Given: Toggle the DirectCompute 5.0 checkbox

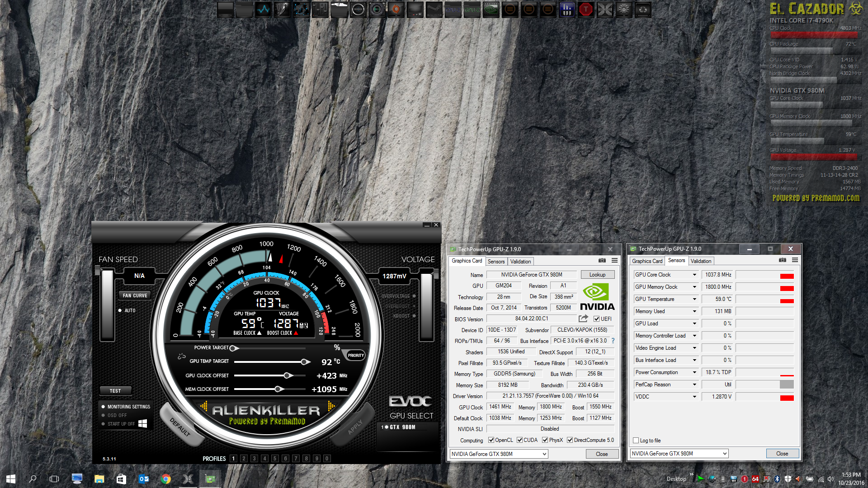Looking at the screenshot, I should 570,440.
